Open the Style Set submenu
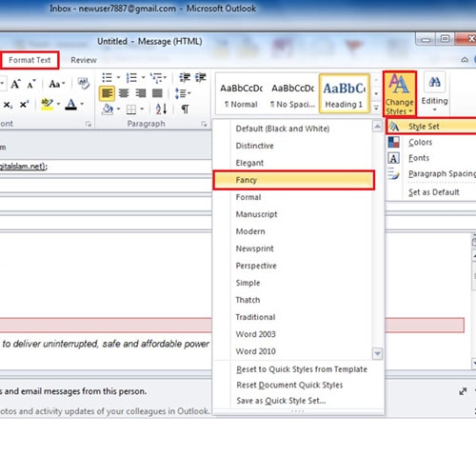 tap(431, 127)
